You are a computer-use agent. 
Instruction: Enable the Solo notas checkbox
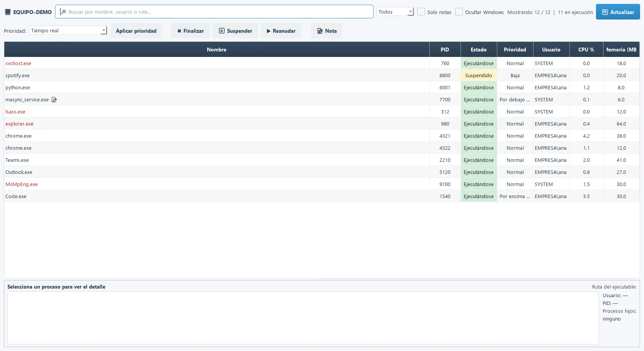pyautogui.click(x=421, y=12)
